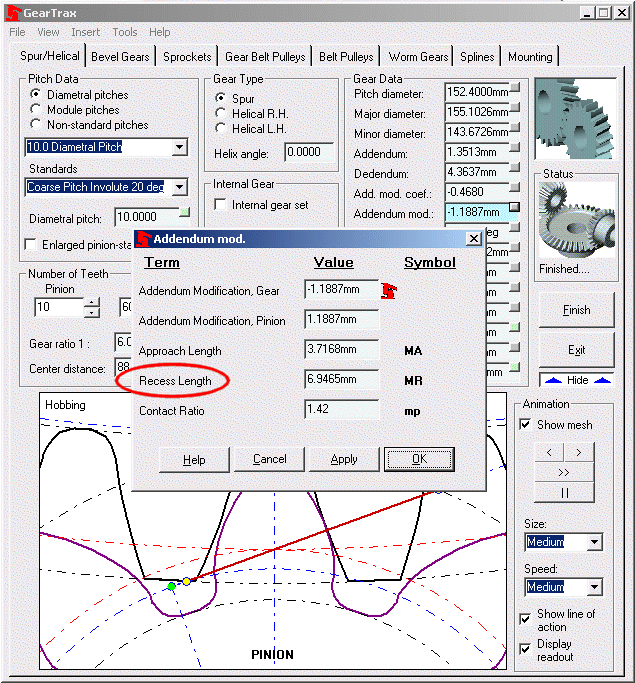Click the spur gears preview image

[x=576, y=119]
